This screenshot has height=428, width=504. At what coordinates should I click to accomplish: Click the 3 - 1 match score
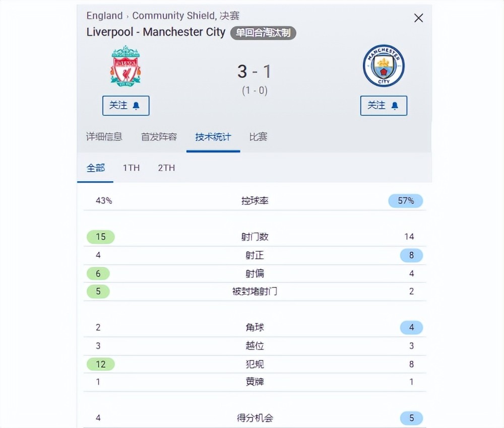[x=254, y=72]
